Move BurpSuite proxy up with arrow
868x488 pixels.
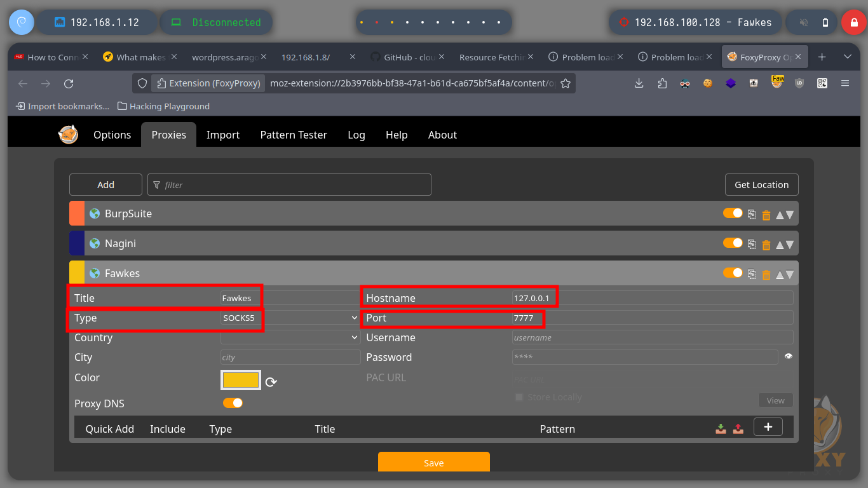pos(780,215)
